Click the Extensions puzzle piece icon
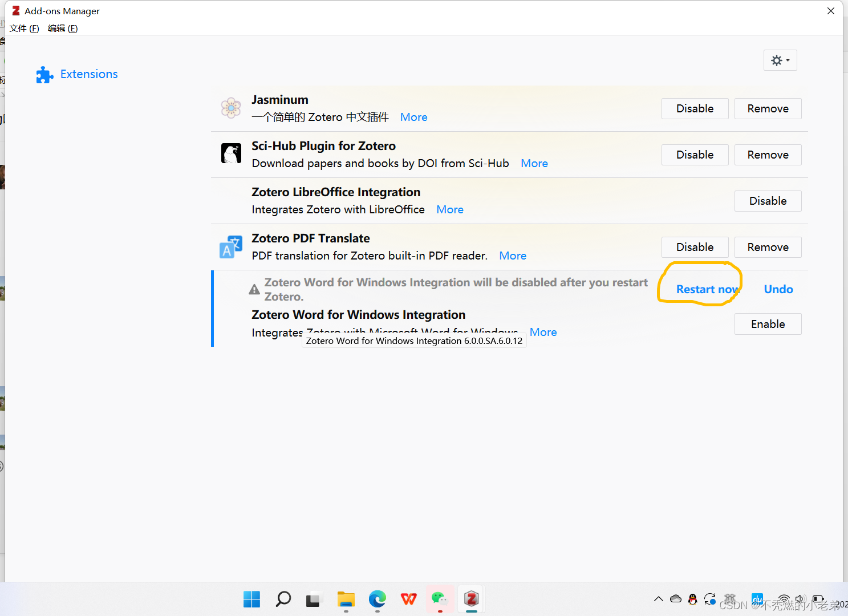Viewport: 848px width, 616px height. point(44,75)
